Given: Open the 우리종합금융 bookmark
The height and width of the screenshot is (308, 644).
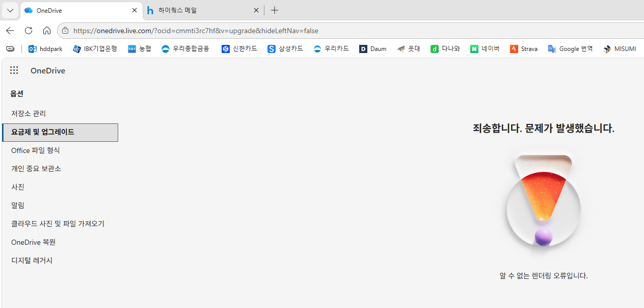Looking at the screenshot, I should click(185, 49).
